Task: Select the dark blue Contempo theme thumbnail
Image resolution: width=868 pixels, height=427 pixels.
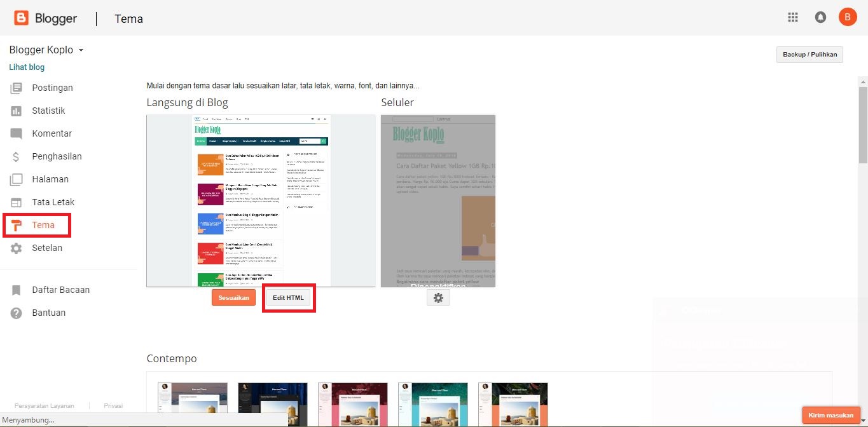Action: coord(273,404)
